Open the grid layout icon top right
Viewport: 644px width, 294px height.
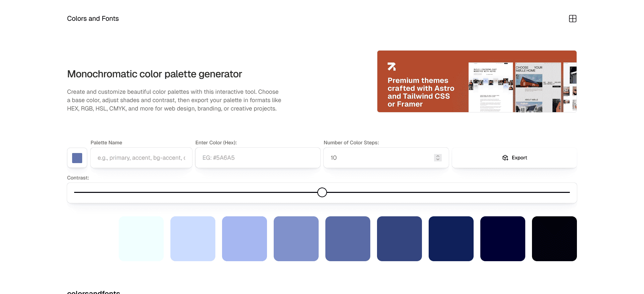coord(573,18)
